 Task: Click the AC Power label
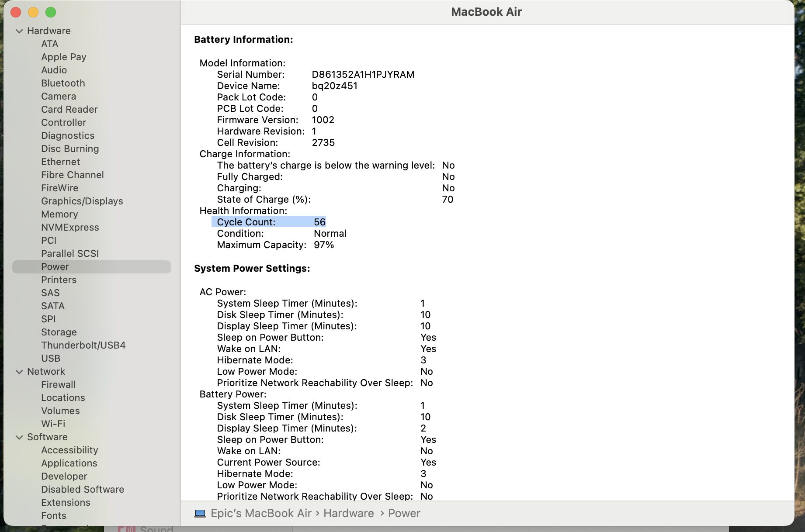point(223,292)
